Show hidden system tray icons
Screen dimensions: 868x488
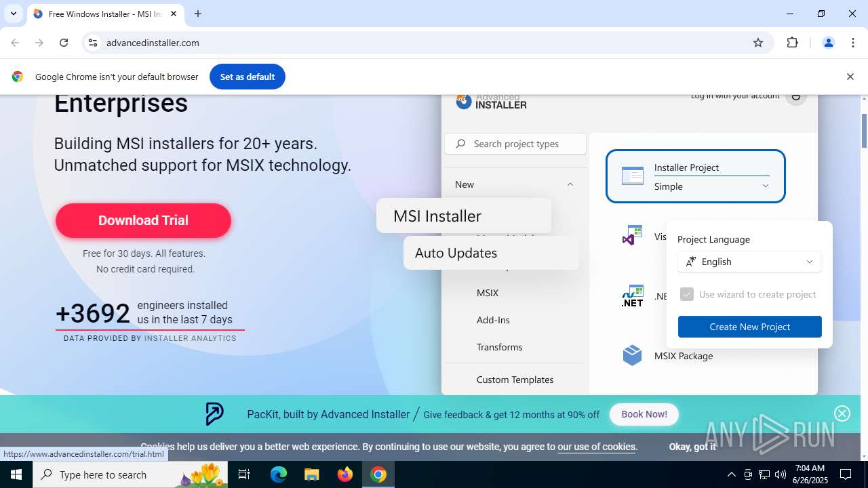tap(731, 474)
